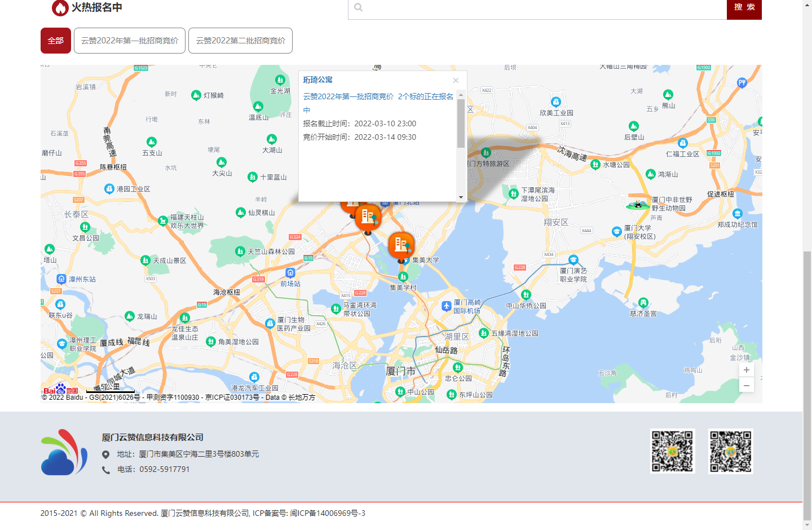Zoom out with the map minus button
Viewport: 812px width, 530px height.
tap(747, 386)
